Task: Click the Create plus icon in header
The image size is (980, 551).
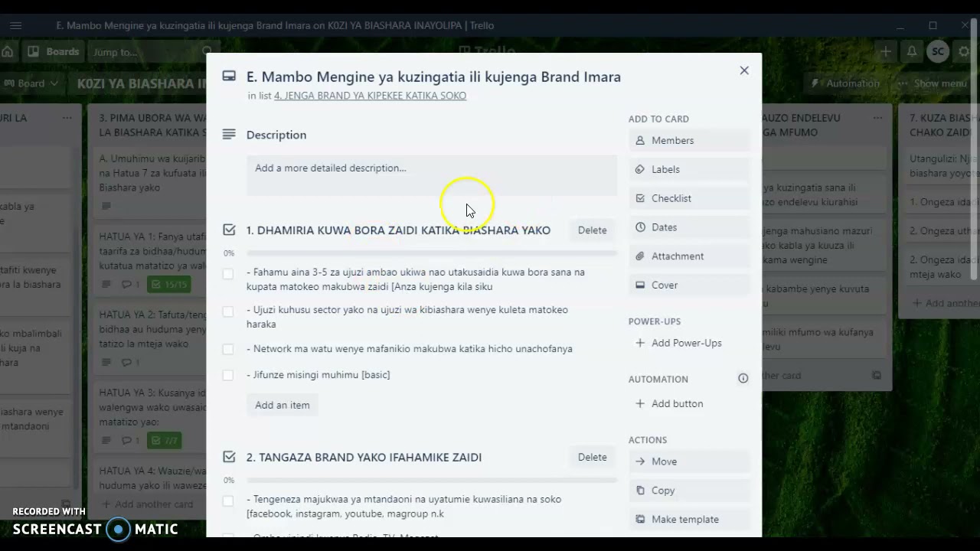Action: [886, 52]
